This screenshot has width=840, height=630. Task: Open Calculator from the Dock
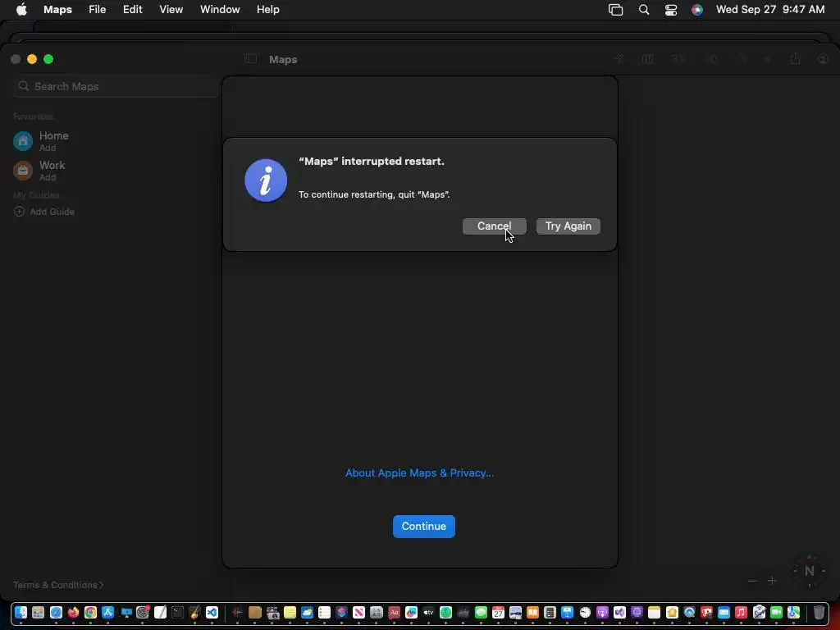[550, 612]
